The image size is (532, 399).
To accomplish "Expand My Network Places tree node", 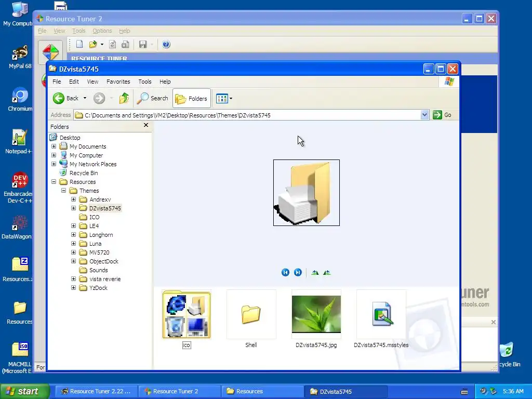I will point(54,164).
